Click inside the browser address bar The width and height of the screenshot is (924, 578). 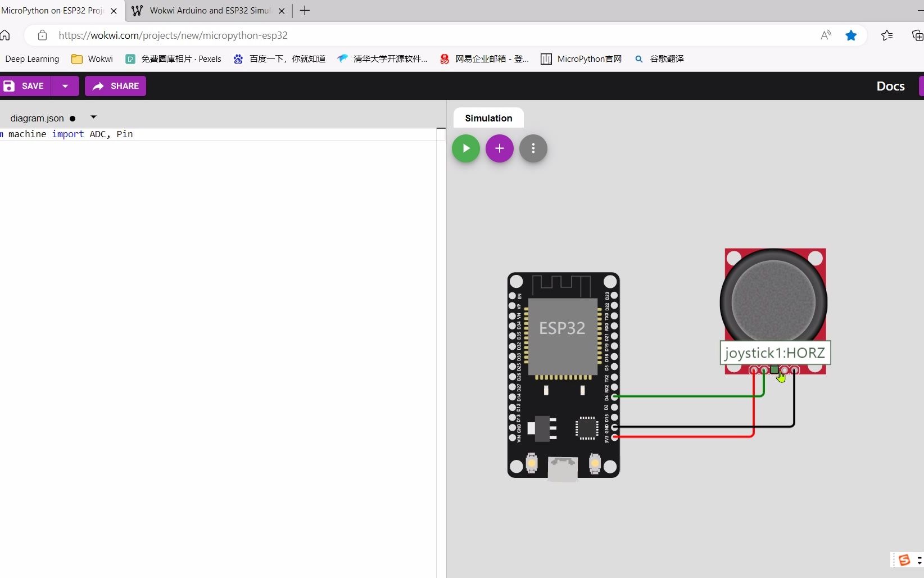click(x=393, y=35)
